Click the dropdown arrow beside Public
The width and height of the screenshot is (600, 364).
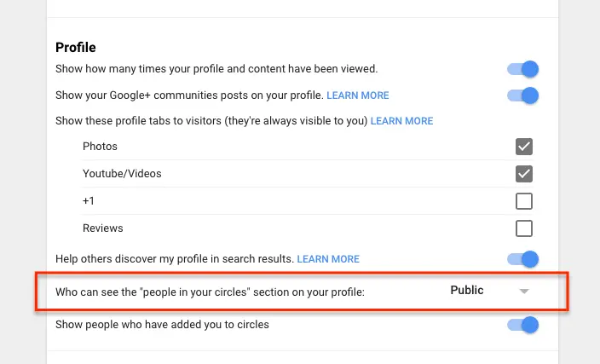(x=525, y=292)
